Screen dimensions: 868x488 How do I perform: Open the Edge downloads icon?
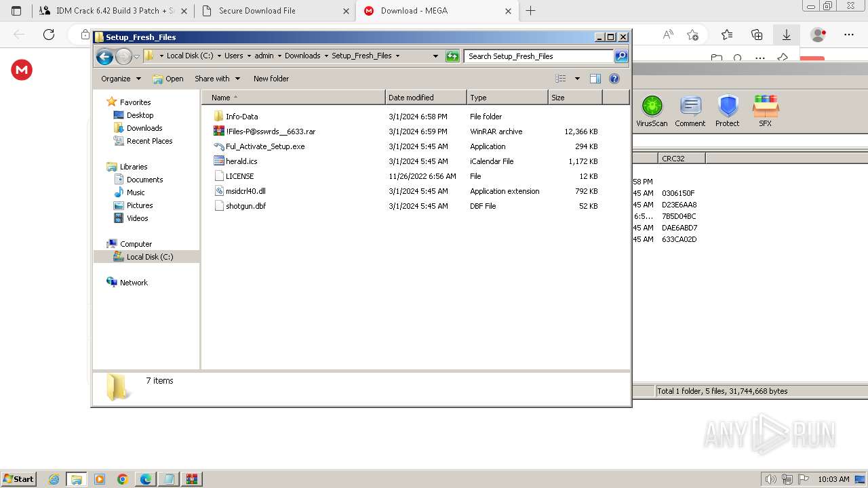pyautogui.click(x=787, y=35)
